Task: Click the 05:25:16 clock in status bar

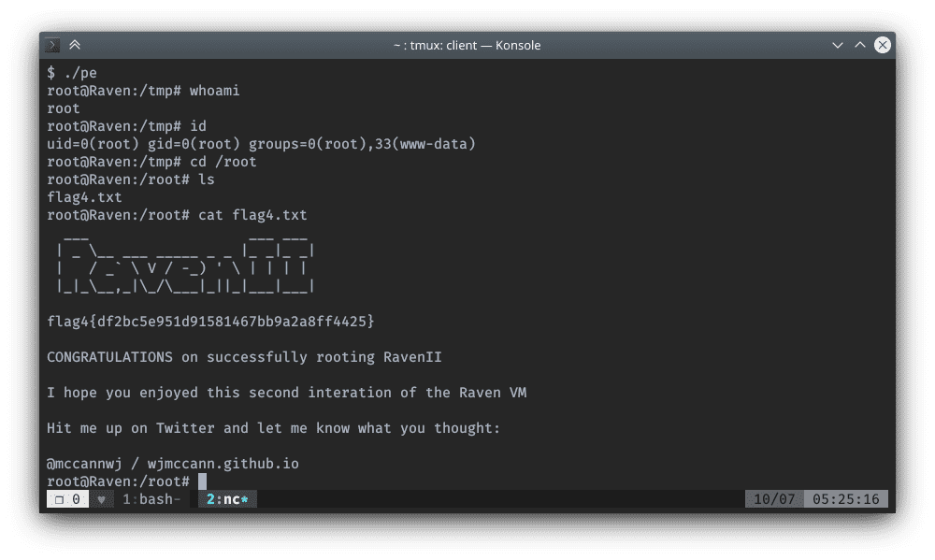Action: point(845,499)
